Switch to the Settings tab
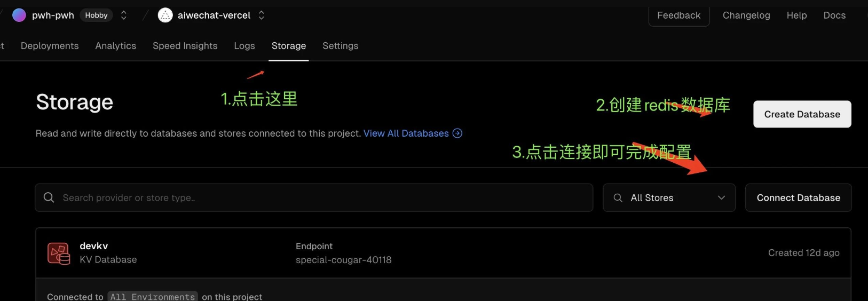 (341, 46)
